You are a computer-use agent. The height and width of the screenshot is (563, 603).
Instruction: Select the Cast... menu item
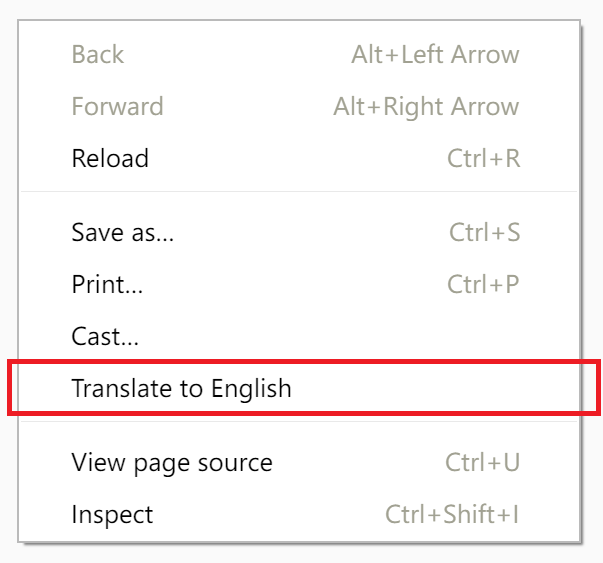(105, 337)
